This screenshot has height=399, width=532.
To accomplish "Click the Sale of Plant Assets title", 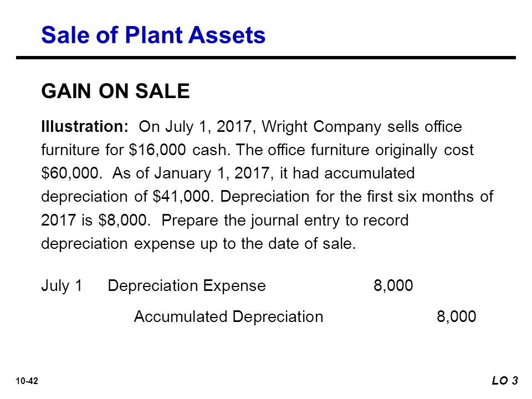I will 153,35.
